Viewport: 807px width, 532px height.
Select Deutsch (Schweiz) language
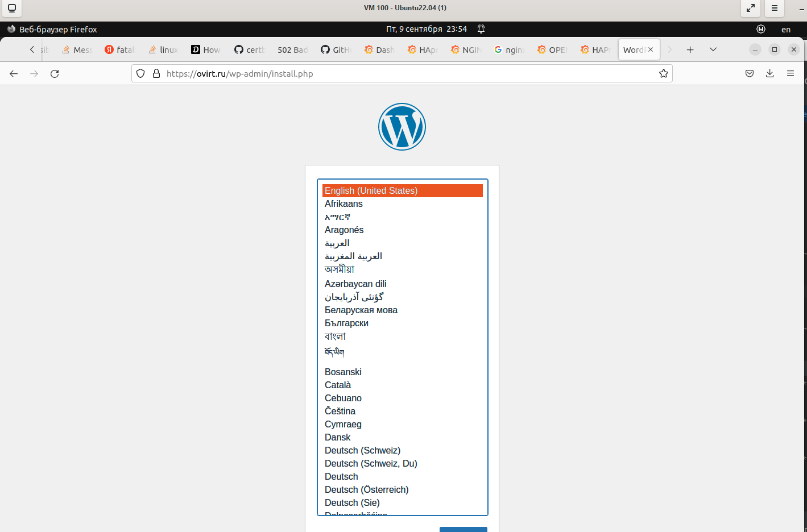click(403, 450)
